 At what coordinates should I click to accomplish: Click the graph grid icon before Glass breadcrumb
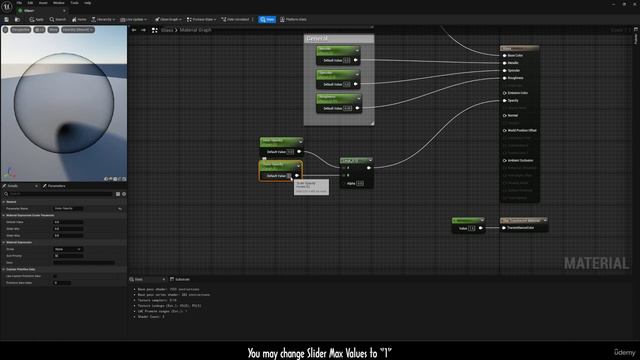155,30
